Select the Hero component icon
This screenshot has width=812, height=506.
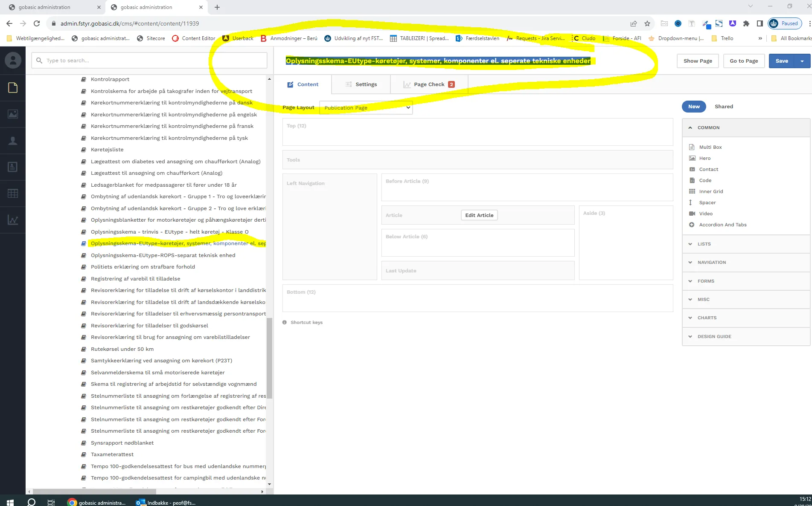pos(692,158)
